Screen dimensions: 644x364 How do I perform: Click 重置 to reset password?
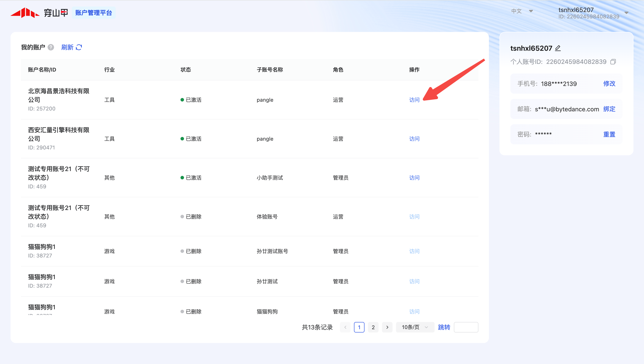pos(609,134)
